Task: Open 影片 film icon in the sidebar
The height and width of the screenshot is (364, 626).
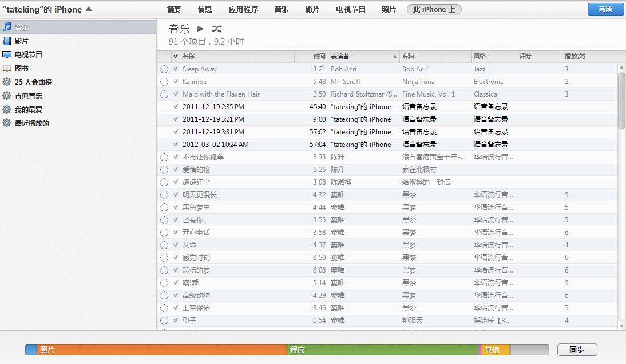Action: 21,41
